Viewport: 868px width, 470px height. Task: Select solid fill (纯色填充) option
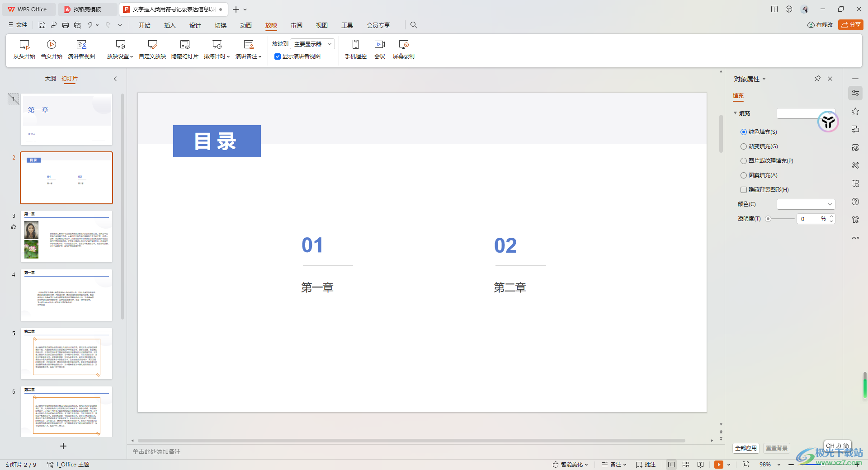[x=743, y=132]
